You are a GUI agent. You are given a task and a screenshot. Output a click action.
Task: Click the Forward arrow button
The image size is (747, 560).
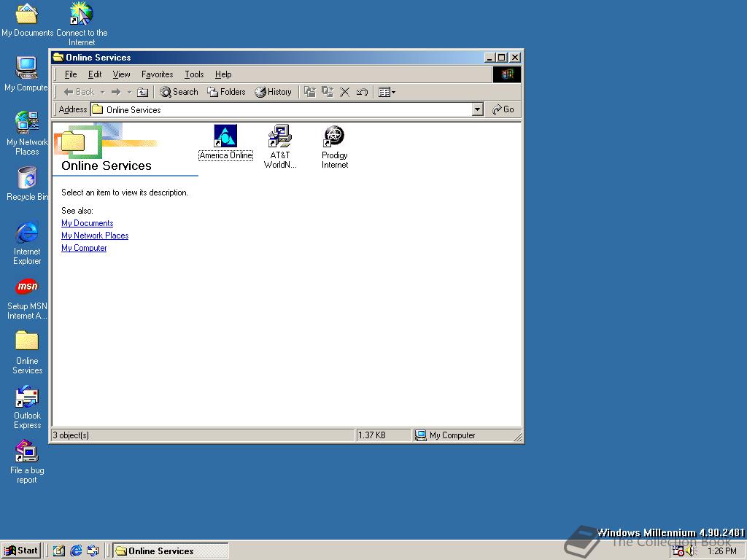[x=116, y=92]
